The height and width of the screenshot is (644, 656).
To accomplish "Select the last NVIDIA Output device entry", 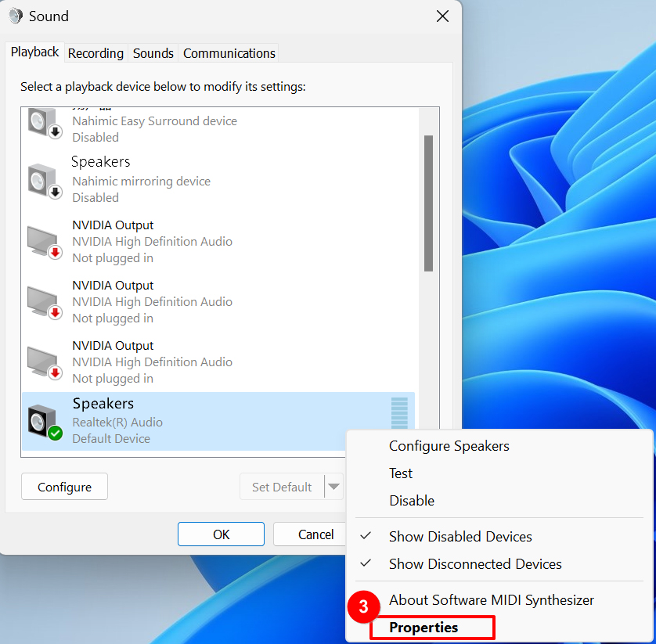I will (220, 362).
